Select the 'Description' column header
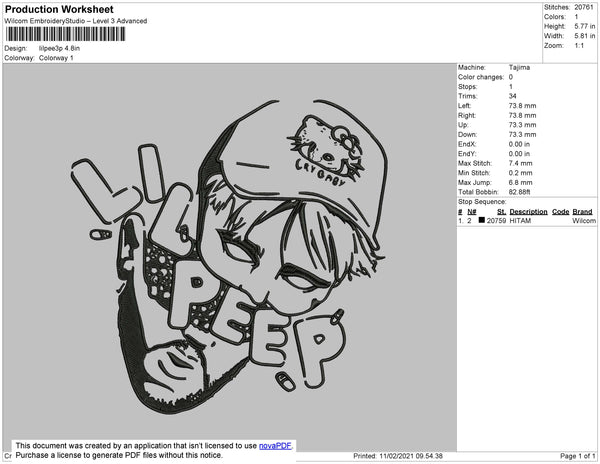 (x=528, y=212)
